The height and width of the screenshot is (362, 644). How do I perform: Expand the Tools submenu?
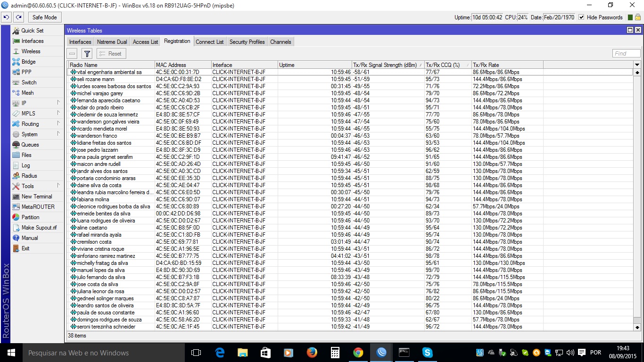click(x=37, y=186)
